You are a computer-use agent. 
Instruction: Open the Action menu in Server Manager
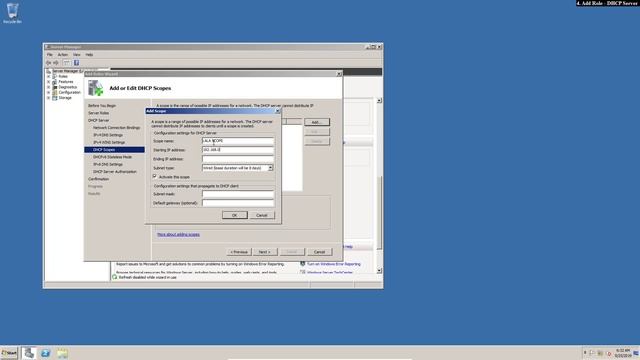[x=62, y=55]
